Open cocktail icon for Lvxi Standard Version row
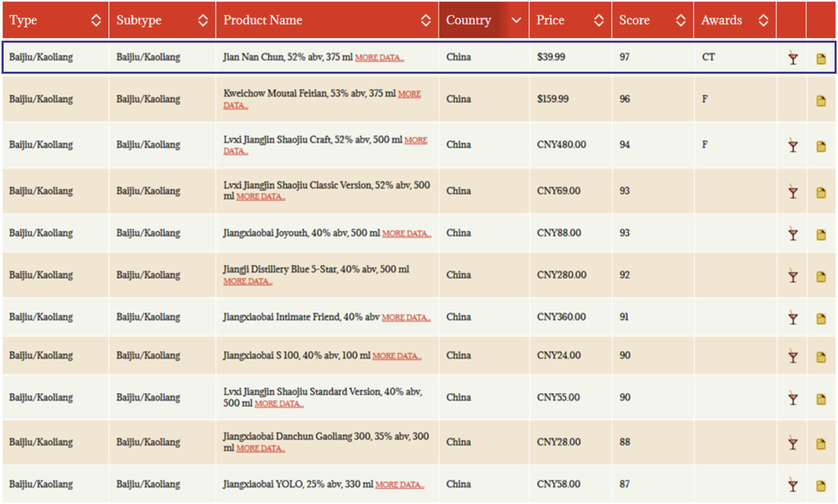 [x=792, y=399]
